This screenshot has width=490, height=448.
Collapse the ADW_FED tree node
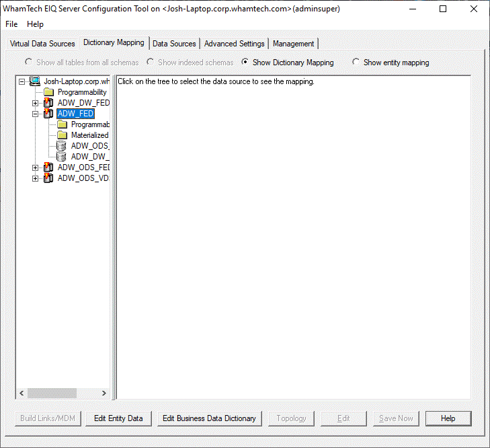(x=36, y=114)
